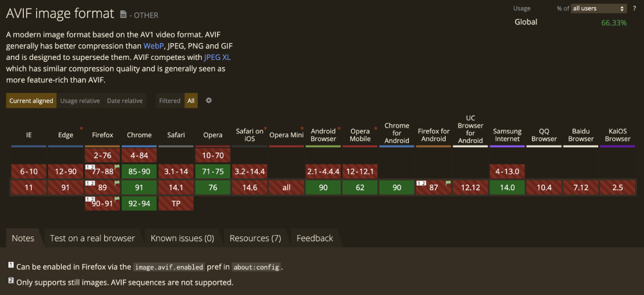This screenshot has width=644, height=295.
Task: Click the Safari 14.1 cell
Action: (x=176, y=188)
